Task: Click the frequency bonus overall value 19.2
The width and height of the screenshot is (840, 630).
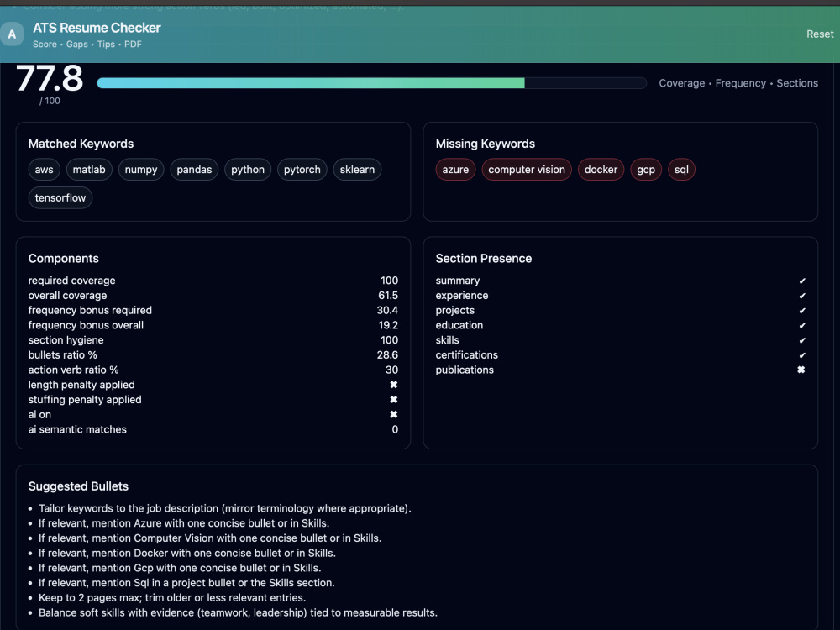Action: (x=388, y=325)
